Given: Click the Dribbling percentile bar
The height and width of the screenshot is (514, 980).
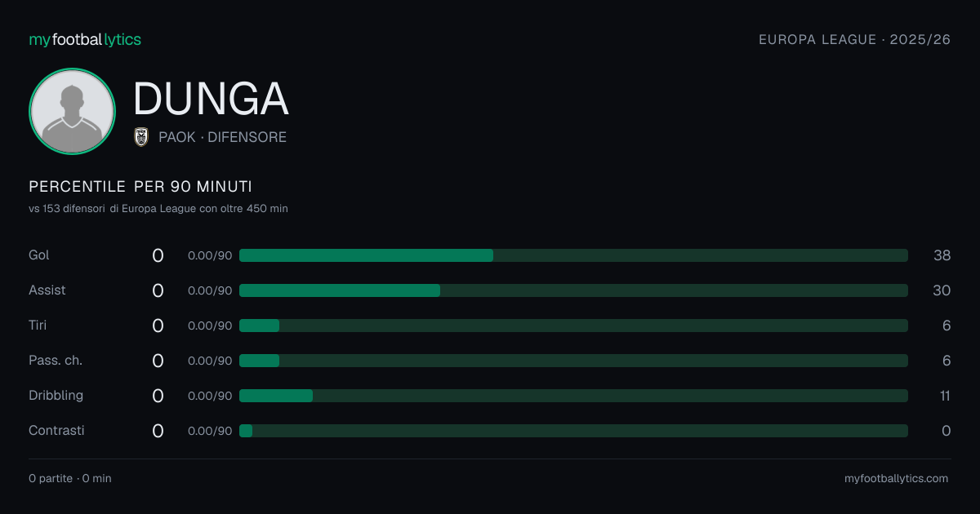Looking at the screenshot, I should coord(573,396).
